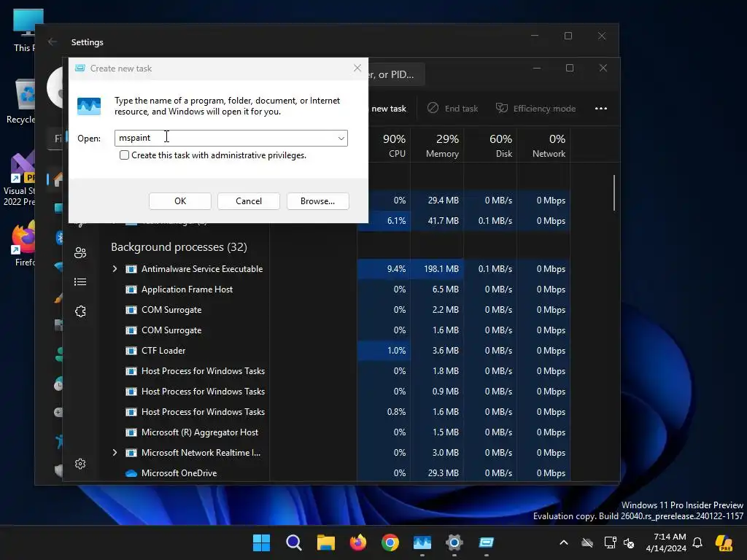The width and height of the screenshot is (747, 560).
Task: Launch Google Chrome from the taskbar
Action: pyautogui.click(x=390, y=542)
